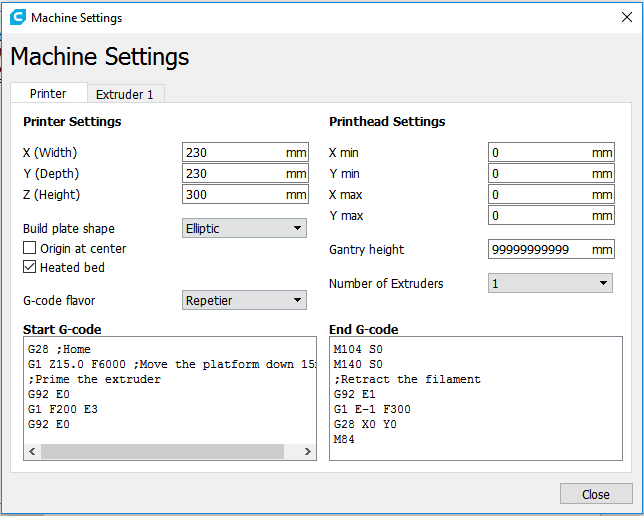This screenshot has width=644, height=516.
Task: Click inside the End G-code text area
Action: [x=476, y=398]
